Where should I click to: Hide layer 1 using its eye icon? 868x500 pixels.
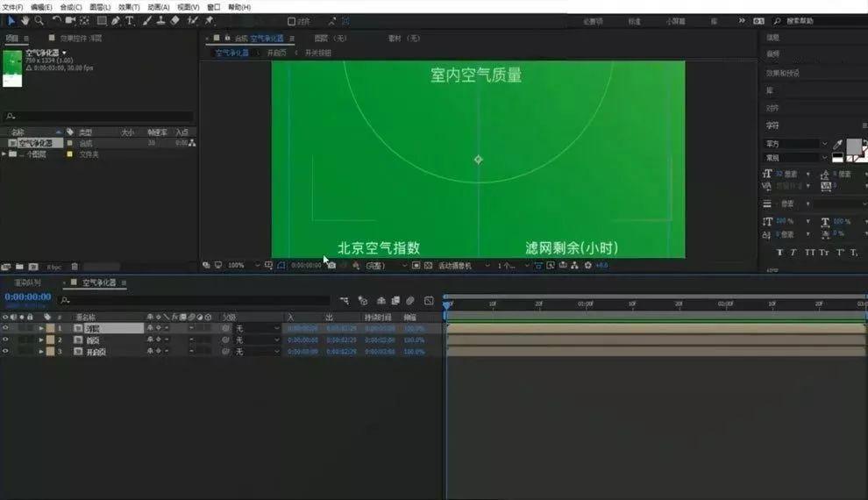5,328
